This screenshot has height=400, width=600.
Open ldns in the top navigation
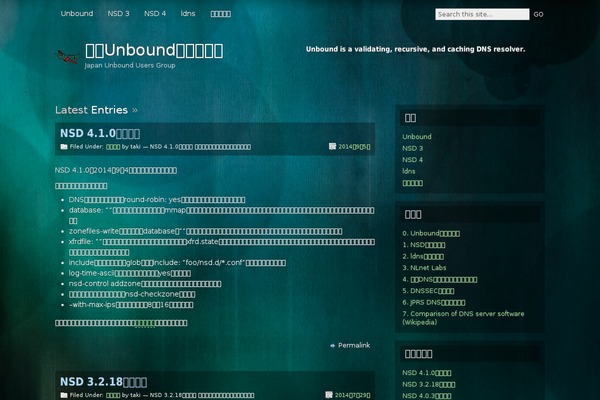(188, 14)
